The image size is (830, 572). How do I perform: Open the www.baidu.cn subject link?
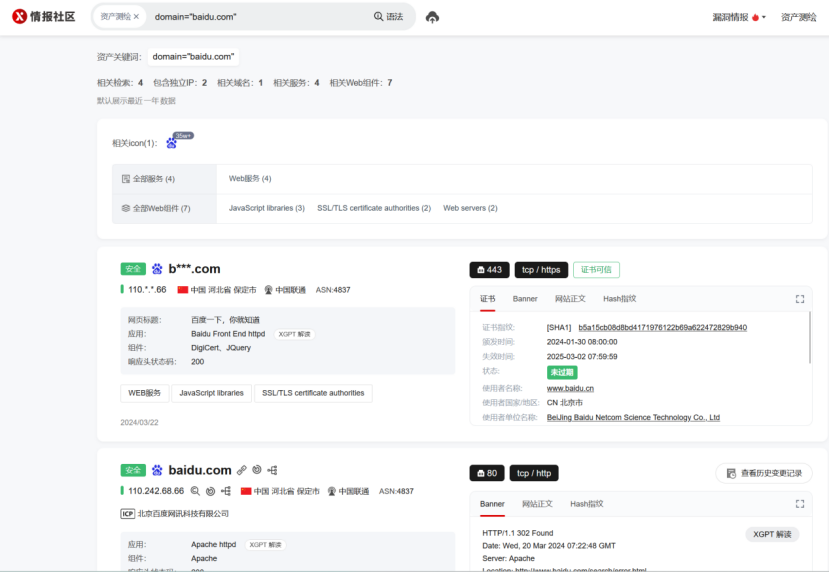coord(570,388)
